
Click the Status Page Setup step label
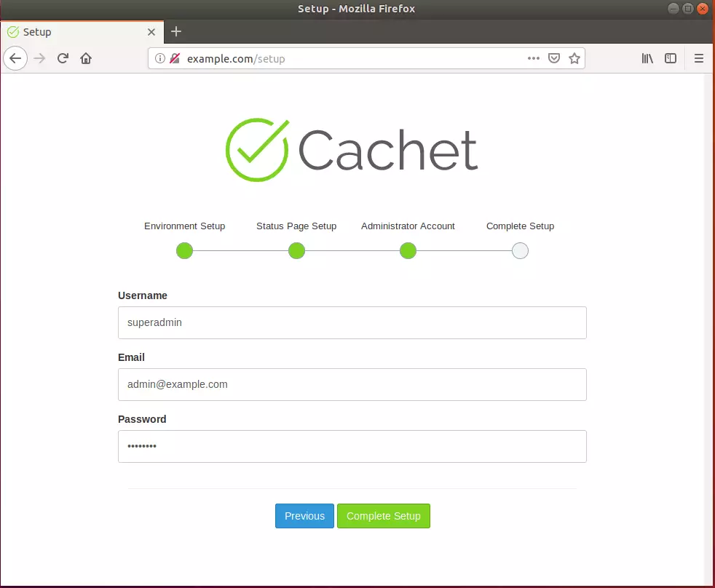coord(296,226)
